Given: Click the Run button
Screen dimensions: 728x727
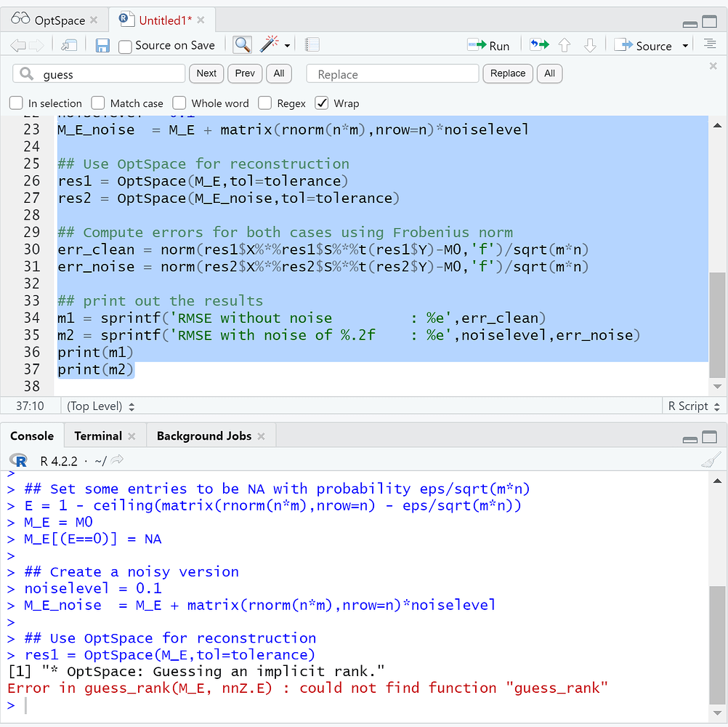Looking at the screenshot, I should 489,45.
